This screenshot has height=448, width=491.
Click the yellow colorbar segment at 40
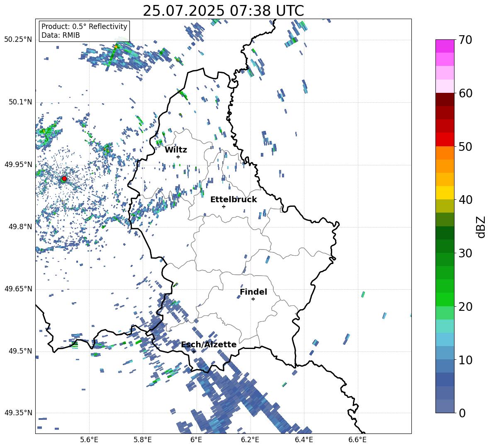pyautogui.click(x=445, y=193)
